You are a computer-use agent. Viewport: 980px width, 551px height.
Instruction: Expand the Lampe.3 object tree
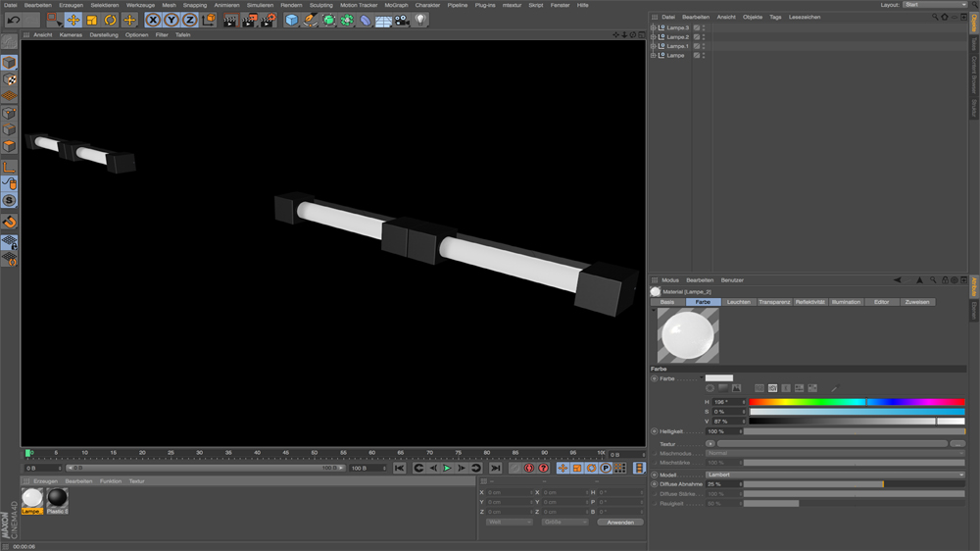(654, 27)
